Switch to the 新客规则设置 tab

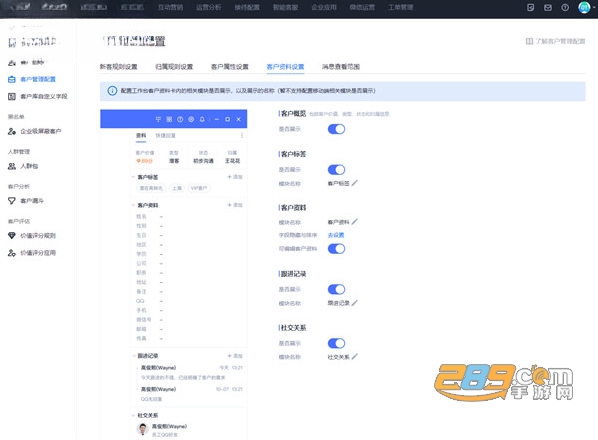(119, 67)
